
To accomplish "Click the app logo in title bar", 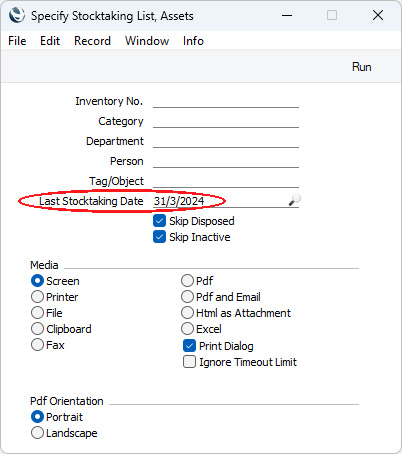I will pos(17,15).
